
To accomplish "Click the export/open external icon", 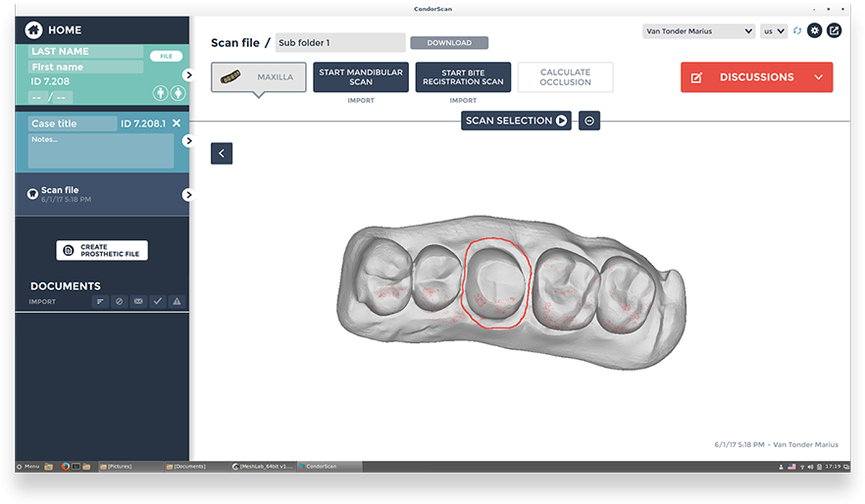I will 834,30.
